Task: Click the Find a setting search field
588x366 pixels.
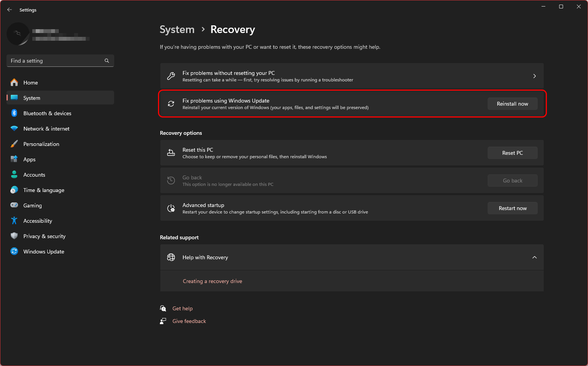Action: coord(56,61)
